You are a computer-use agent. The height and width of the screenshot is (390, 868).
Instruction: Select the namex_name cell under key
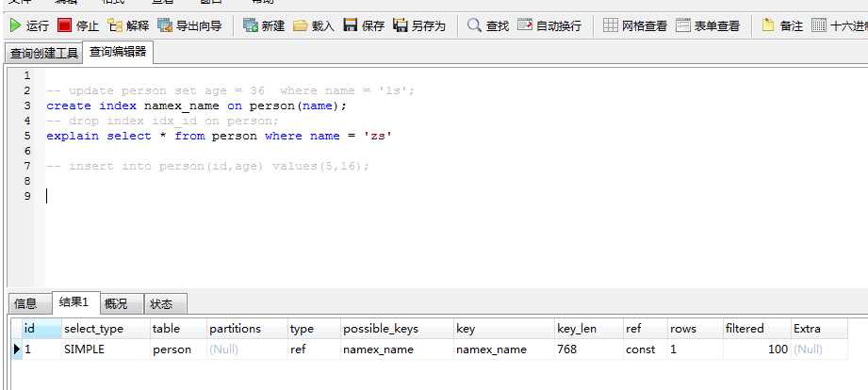(504, 349)
